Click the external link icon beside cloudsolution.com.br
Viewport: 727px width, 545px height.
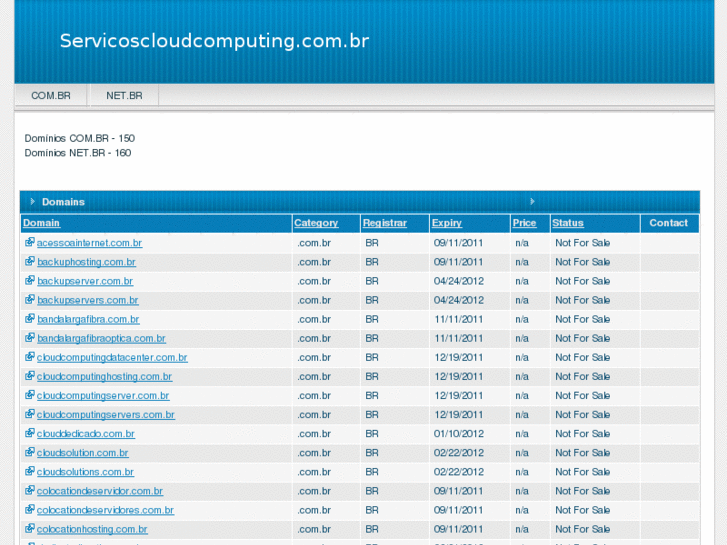coord(30,452)
